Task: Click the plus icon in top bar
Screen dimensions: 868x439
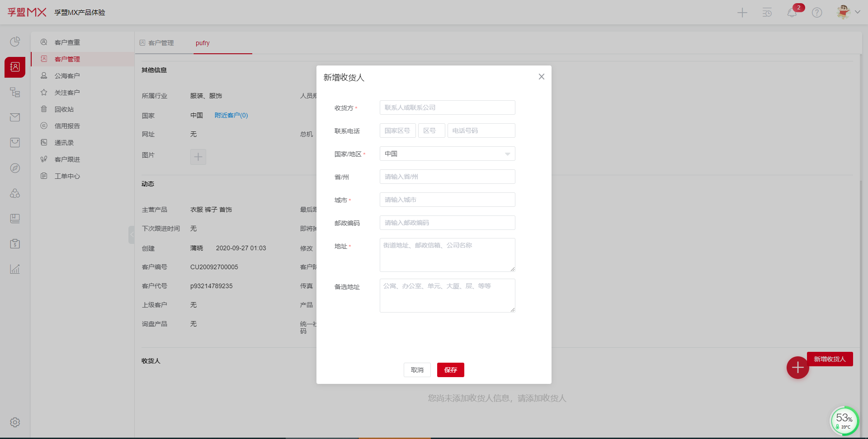Action: (742, 13)
